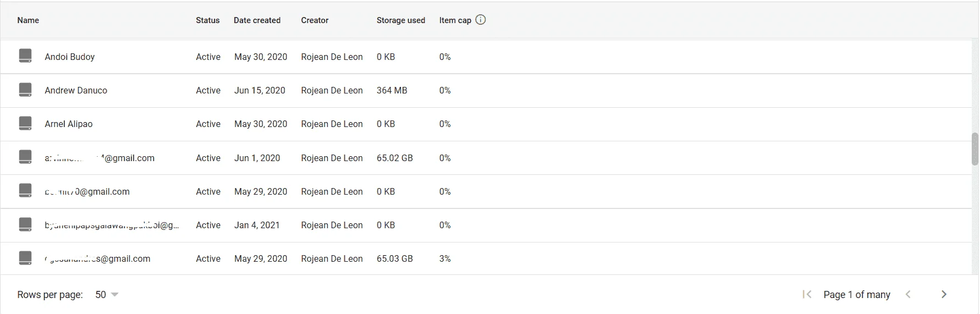Screen dimensions: 980x314
Task: Jump to the first page icon
Action: pos(807,294)
